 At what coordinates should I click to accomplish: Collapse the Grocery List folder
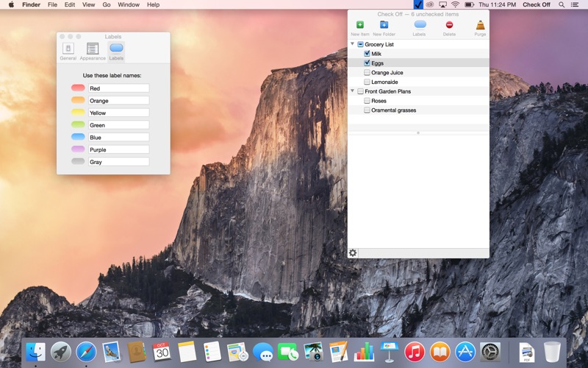[352, 44]
